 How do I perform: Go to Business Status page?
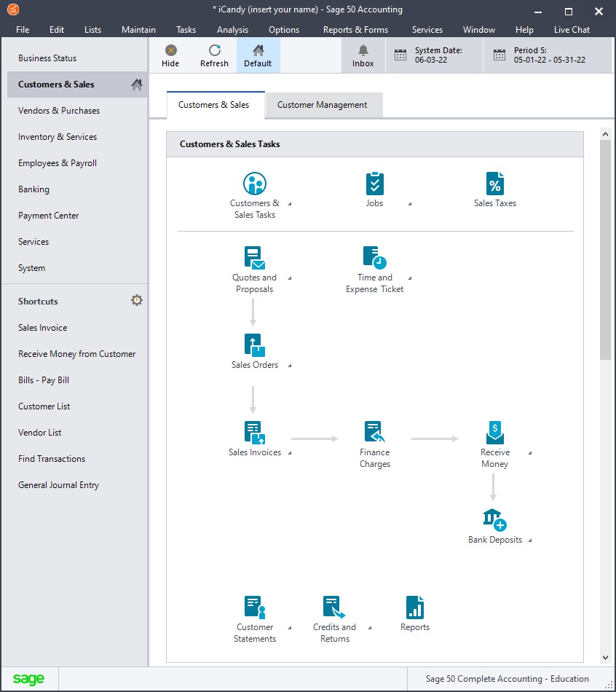pyautogui.click(x=47, y=58)
